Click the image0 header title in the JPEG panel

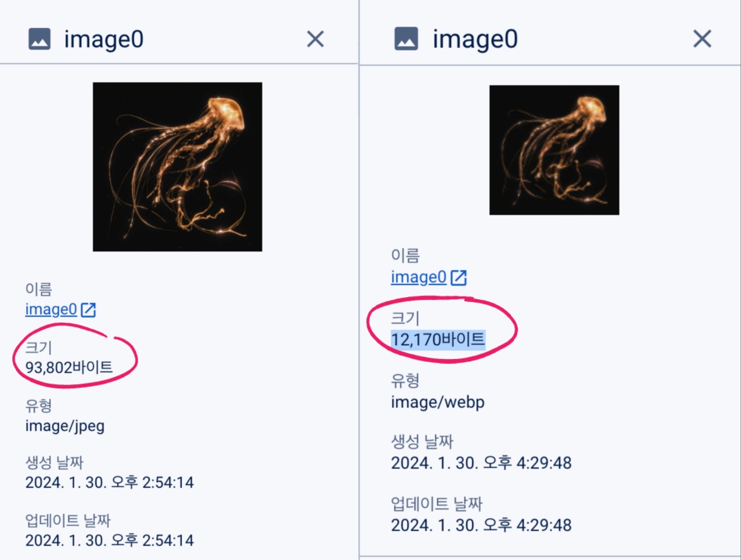coord(104,39)
